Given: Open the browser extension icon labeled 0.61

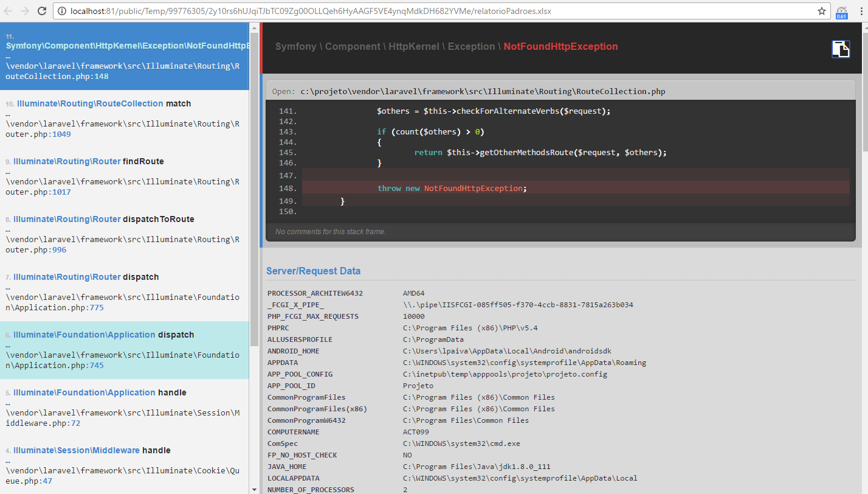Looking at the screenshot, I should click(842, 12).
